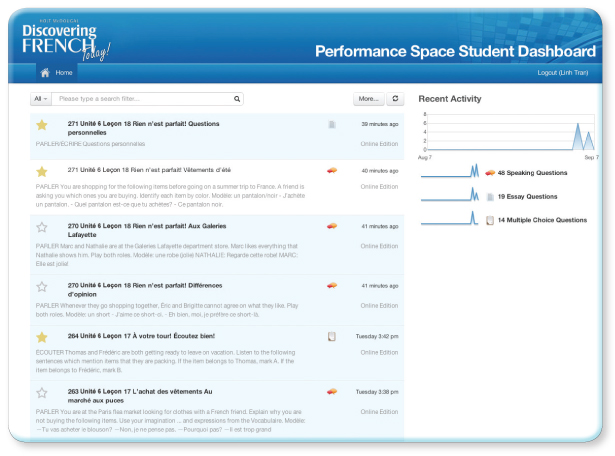The height and width of the screenshot is (456, 615).
Task: Select 14 Multiple Choice Questions label
Action: point(542,220)
